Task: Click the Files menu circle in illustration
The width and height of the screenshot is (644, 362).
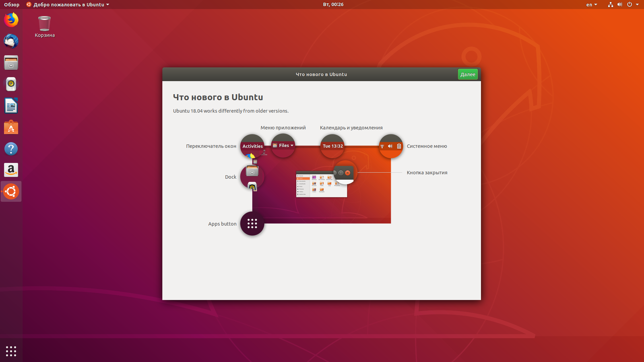Action: click(283, 146)
